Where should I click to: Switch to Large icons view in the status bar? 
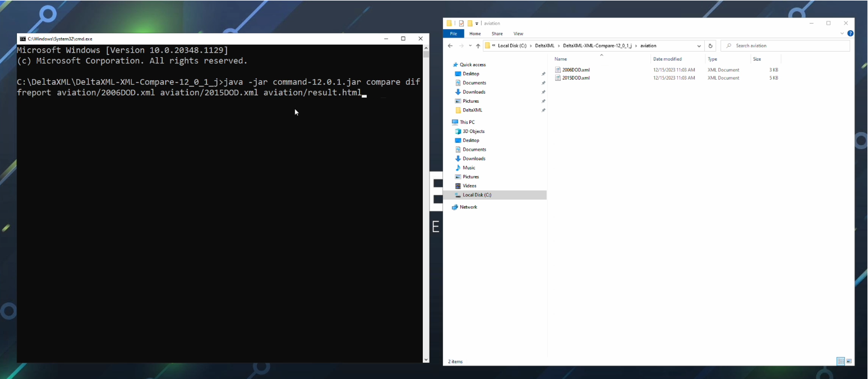[849, 362]
